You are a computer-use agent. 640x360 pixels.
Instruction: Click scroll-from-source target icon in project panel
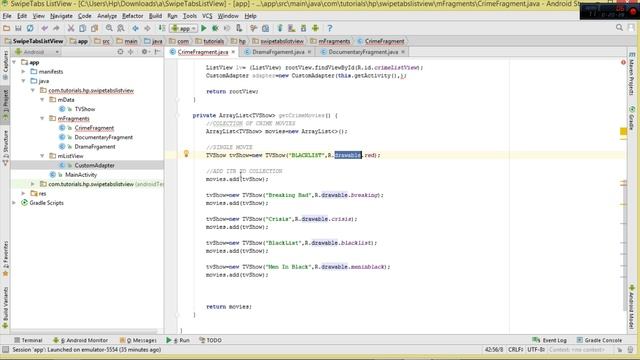tap(120, 52)
